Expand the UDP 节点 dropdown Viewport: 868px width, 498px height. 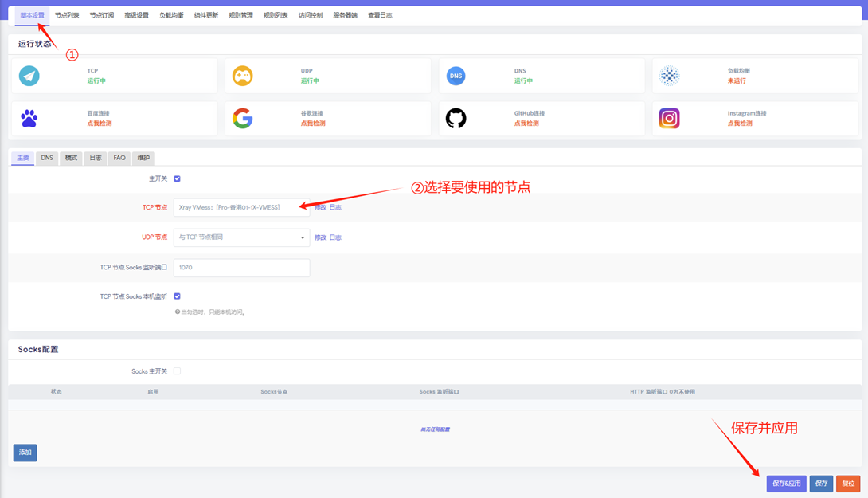pos(241,237)
